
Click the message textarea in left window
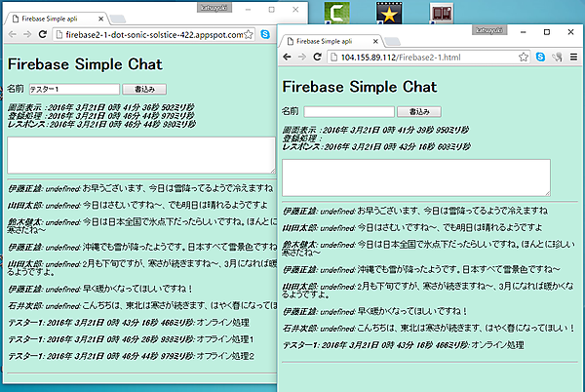click(x=141, y=155)
